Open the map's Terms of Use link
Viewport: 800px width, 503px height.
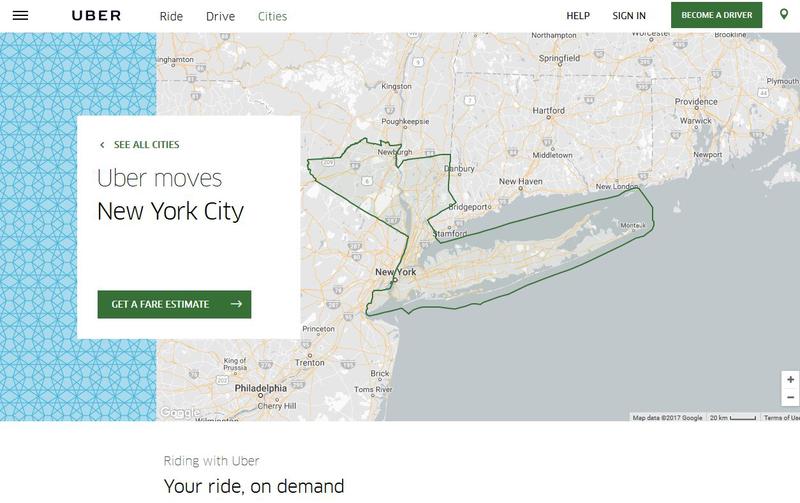pyautogui.click(x=780, y=417)
